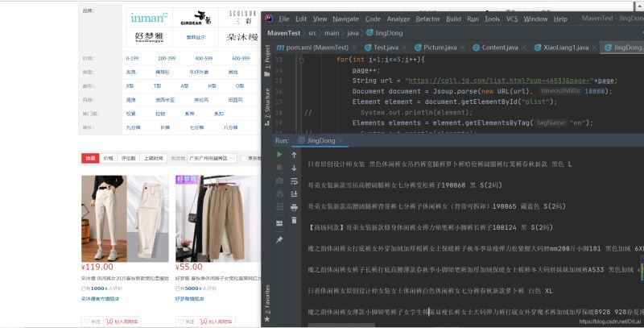The height and width of the screenshot is (328, 644).
Task: Toggle soft-wrap icon in Run console
Action: click(x=294, y=181)
